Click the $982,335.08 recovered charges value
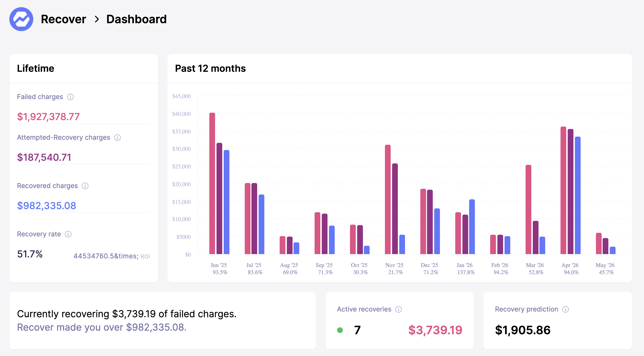644x356 pixels. (46, 206)
